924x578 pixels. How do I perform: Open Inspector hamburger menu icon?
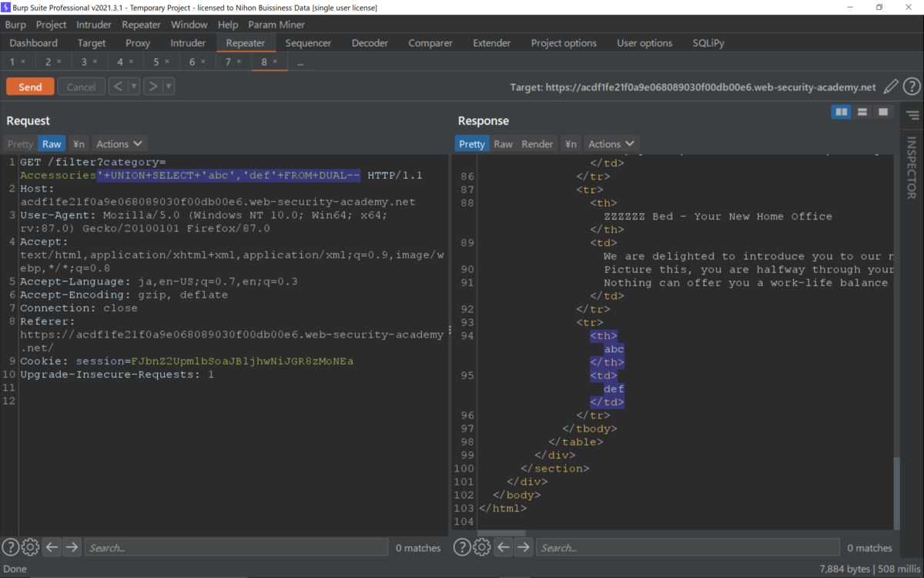[912, 116]
